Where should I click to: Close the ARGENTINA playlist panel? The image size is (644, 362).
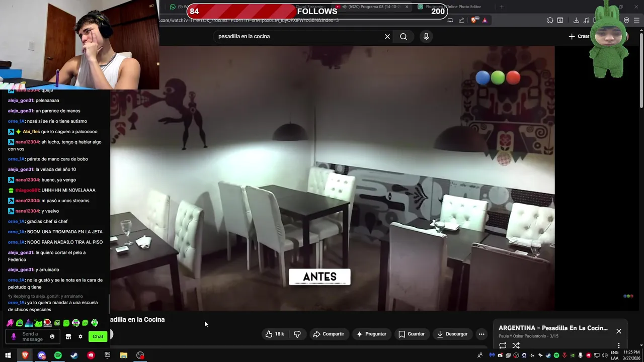coord(619,331)
